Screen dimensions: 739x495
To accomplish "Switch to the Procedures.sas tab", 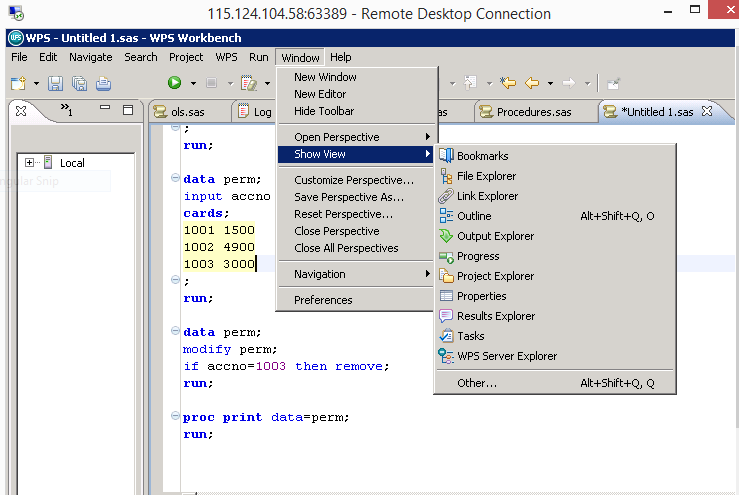I will coord(533,112).
